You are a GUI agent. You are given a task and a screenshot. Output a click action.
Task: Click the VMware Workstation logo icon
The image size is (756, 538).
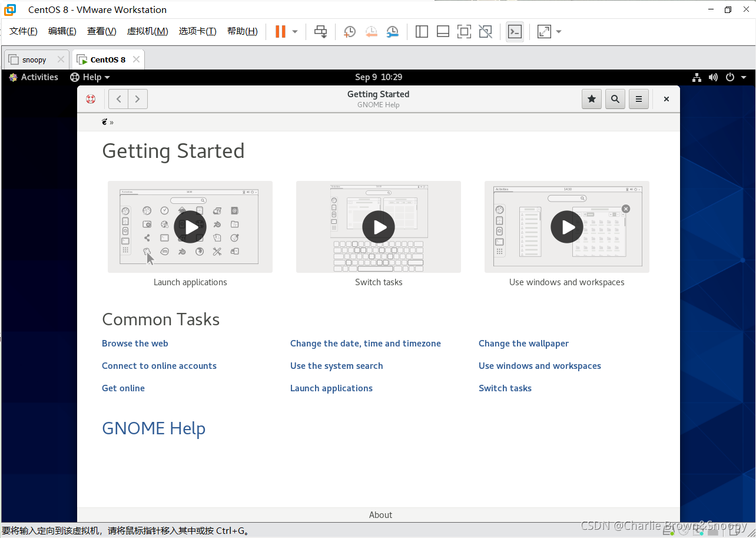pyautogui.click(x=10, y=9)
